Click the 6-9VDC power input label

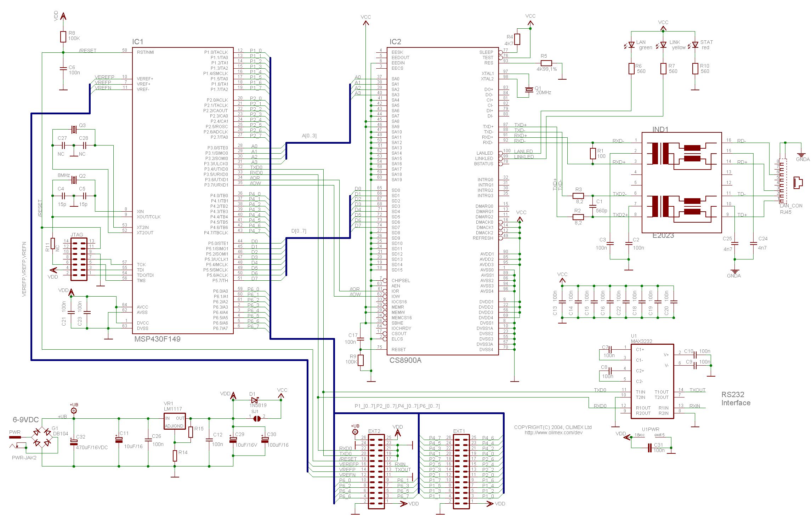click(25, 420)
